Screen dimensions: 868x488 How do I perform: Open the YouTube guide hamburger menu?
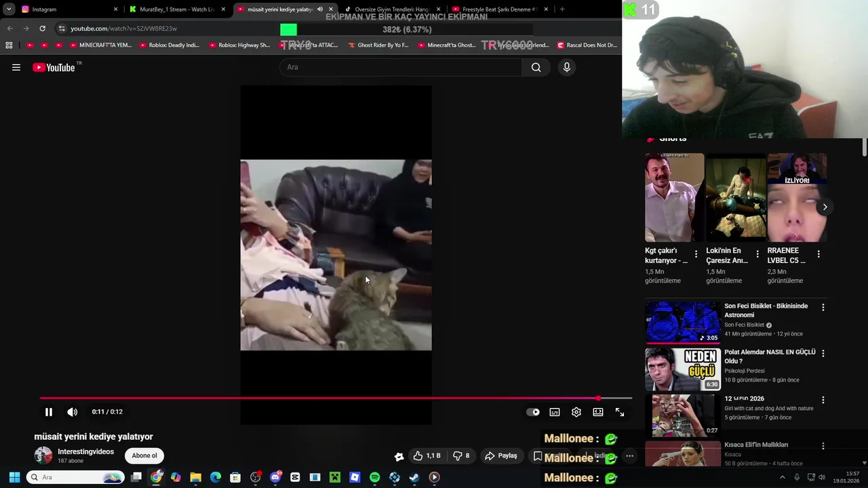pos(16,67)
